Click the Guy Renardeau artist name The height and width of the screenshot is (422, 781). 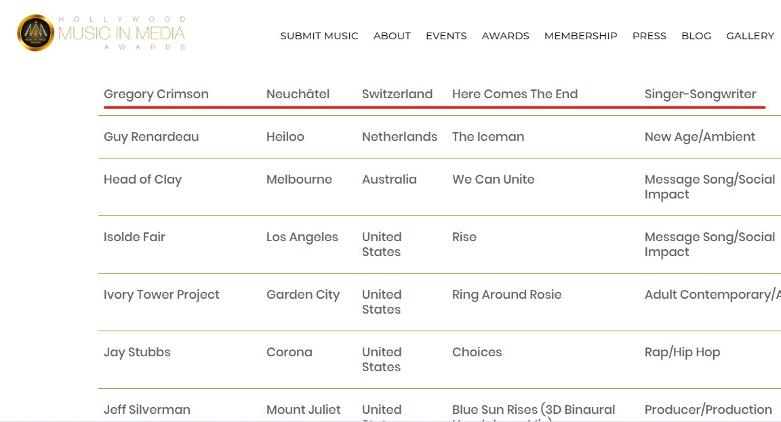151,137
